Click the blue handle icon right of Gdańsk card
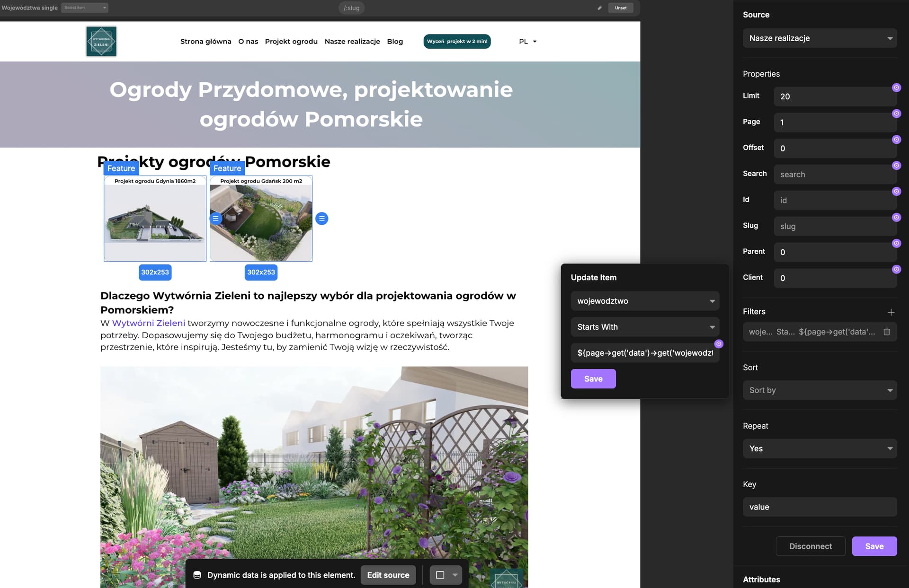Screen dimensions: 909x588 [x=322, y=219]
